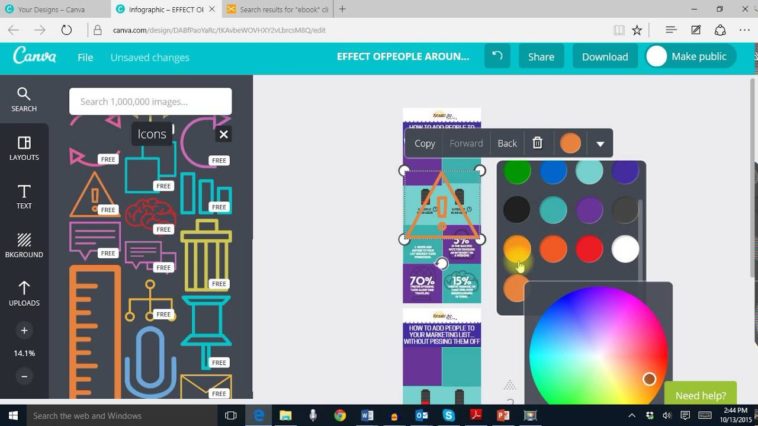This screenshot has width=758, height=426.
Task: Open the Layouts panel in sidebar
Action: 24,148
